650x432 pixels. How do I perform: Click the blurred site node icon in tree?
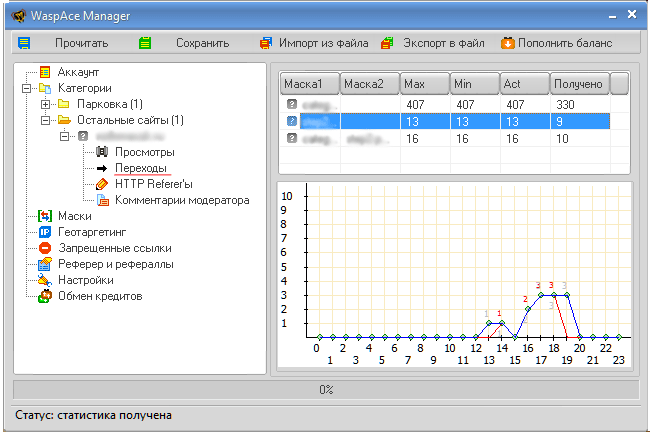pos(83,136)
